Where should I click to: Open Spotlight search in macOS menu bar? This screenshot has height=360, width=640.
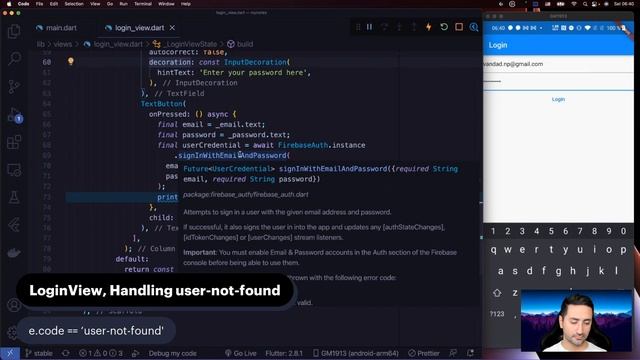[584, 4]
